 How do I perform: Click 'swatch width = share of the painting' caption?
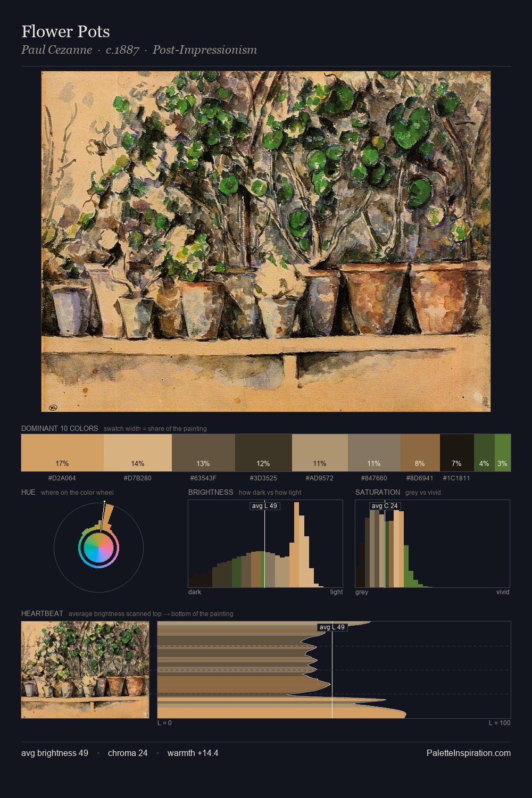[x=155, y=429]
